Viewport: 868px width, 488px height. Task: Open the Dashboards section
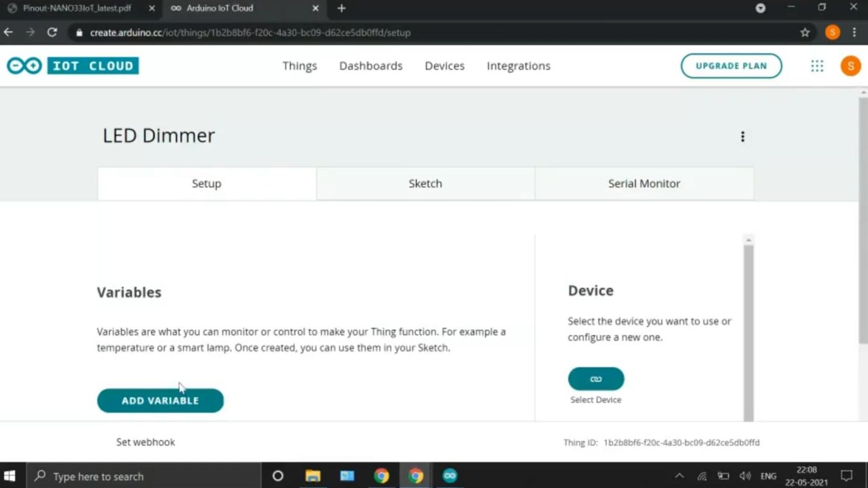pos(371,66)
